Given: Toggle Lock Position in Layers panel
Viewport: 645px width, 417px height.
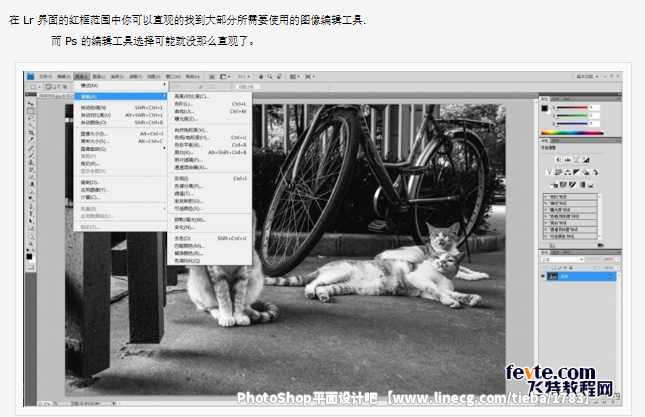Looking at the screenshot, I should (565, 267).
